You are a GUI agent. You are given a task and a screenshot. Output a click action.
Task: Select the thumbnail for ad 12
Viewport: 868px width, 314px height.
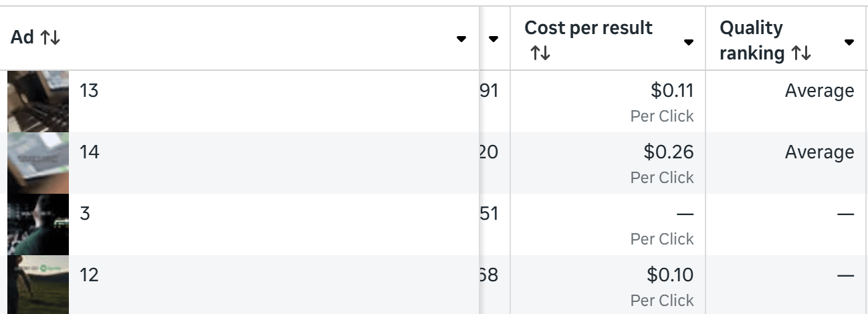tap(38, 284)
